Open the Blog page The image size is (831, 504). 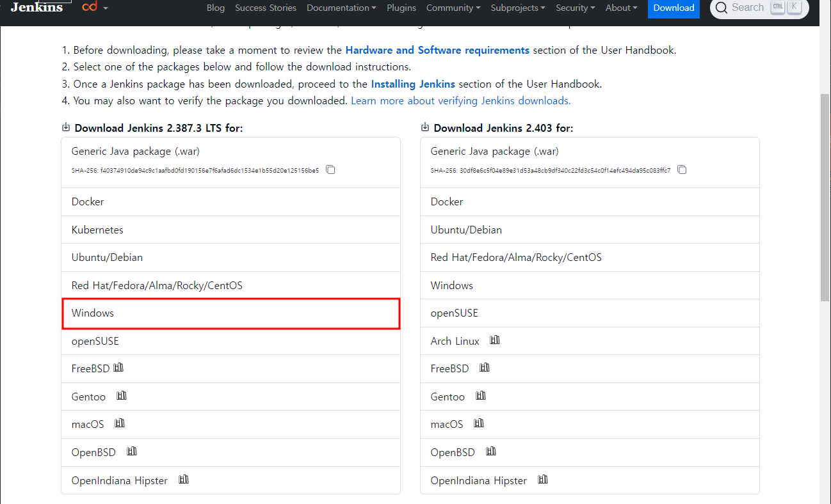pos(216,8)
